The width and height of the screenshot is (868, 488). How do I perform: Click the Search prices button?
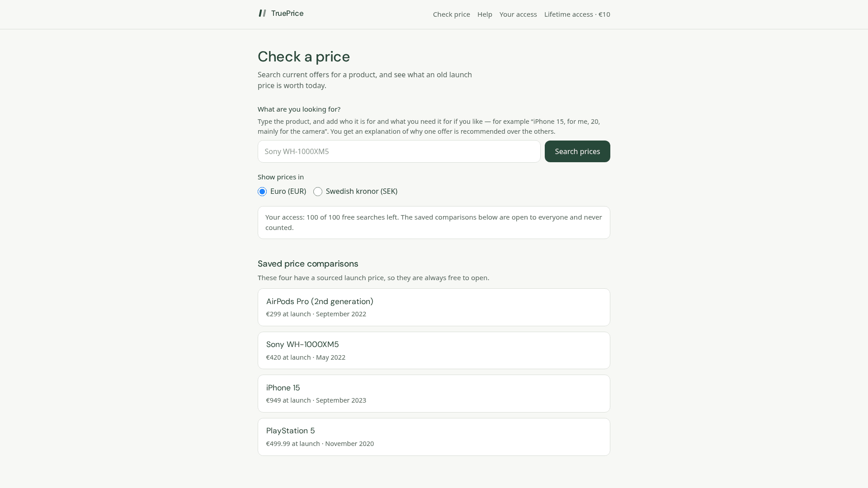pyautogui.click(x=577, y=151)
